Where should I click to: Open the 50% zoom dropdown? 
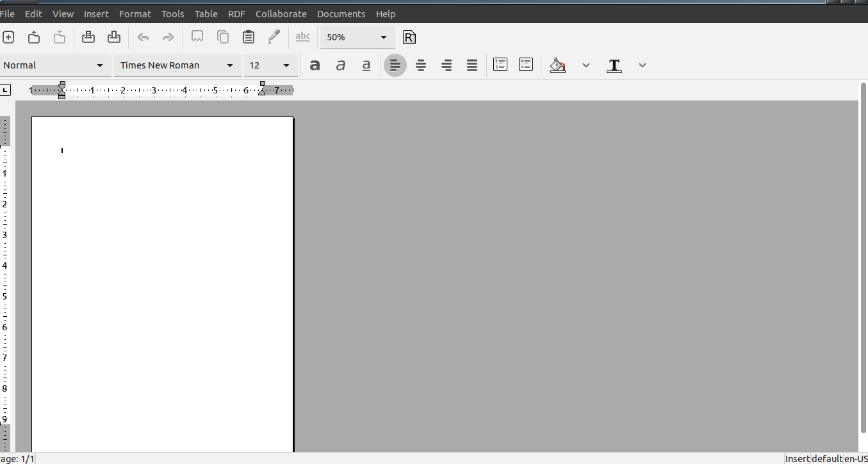coord(357,37)
